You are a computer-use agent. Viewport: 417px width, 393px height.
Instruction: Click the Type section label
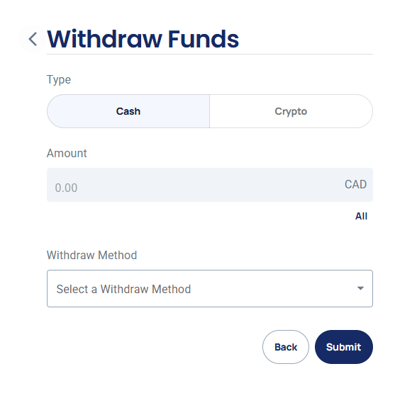click(59, 80)
